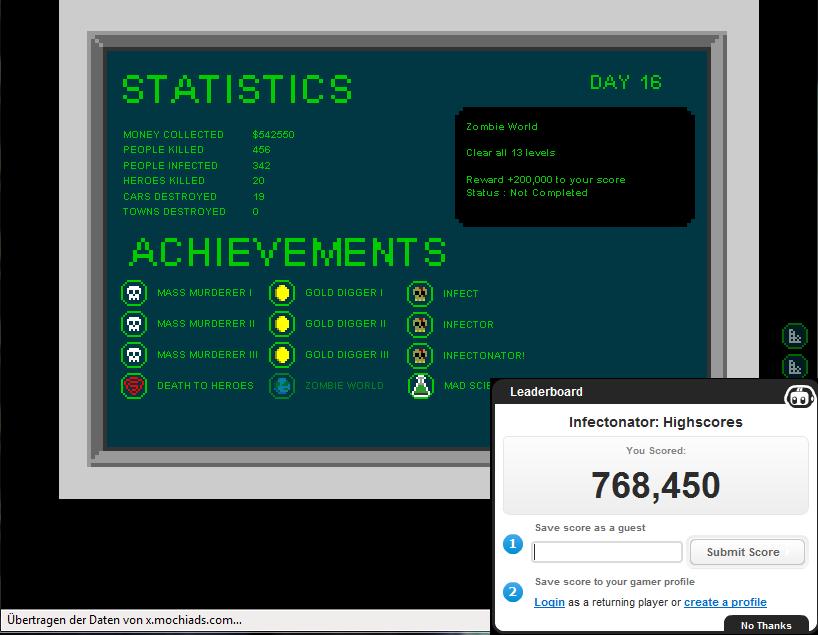Click the Leaderboard panel title

pos(546,392)
